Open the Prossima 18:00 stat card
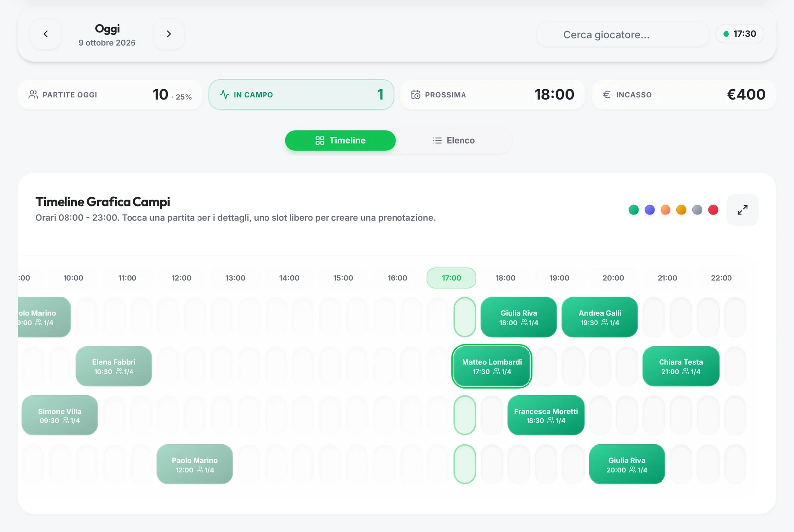This screenshot has height=532, width=794. pyautogui.click(x=492, y=94)
